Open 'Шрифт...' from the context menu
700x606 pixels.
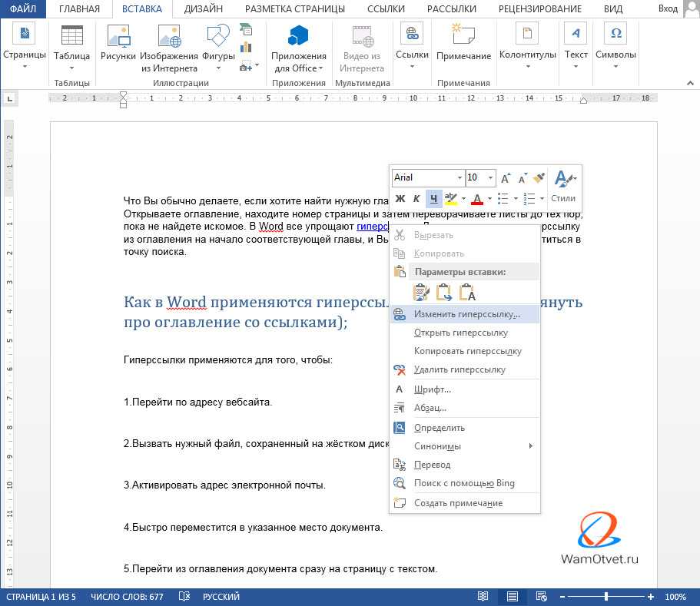[x=465, y=389]
